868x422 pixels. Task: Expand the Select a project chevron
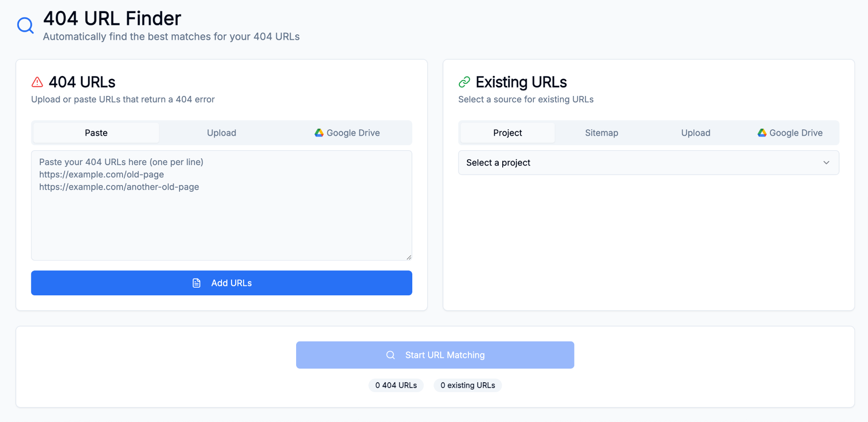(x=826, y=162)
